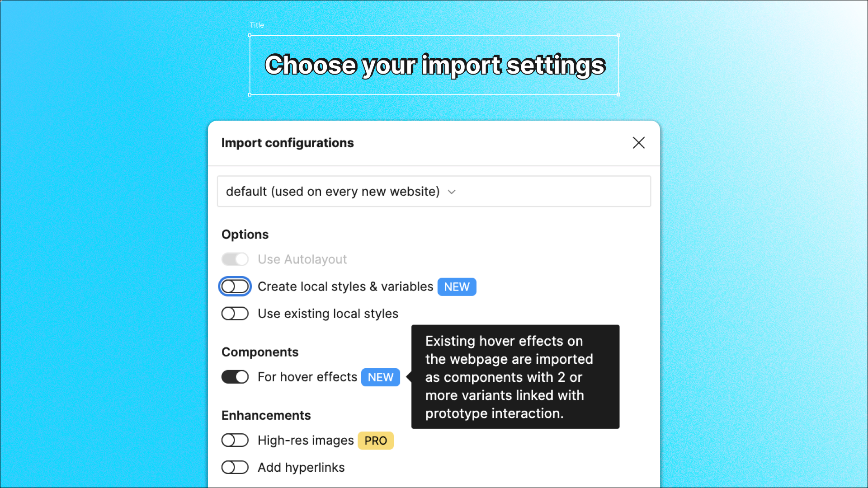Screen dimensions: 868x488
Task: Enable Create local styles & variables toggle
Action: 235,286
